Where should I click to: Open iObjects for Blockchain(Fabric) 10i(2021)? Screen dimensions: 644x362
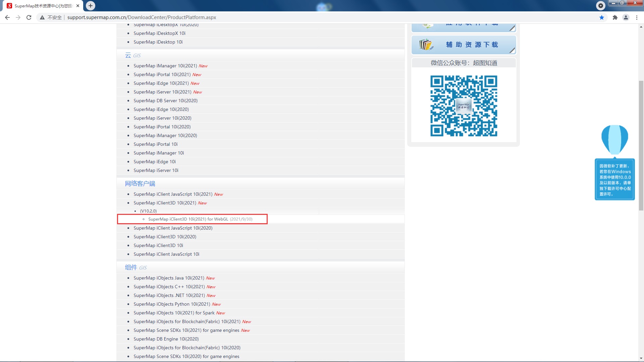[187, 321]
